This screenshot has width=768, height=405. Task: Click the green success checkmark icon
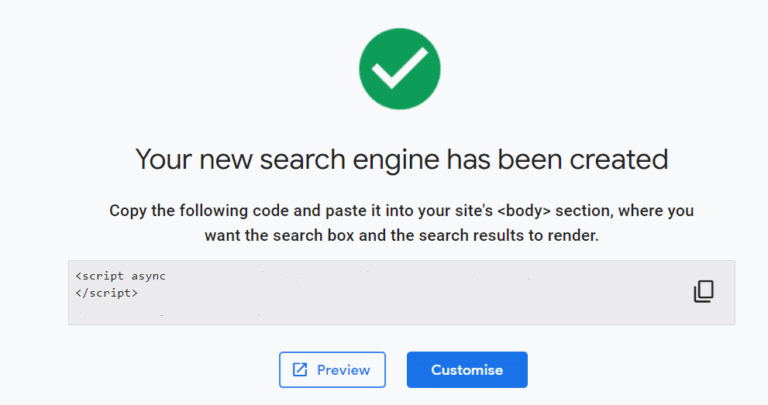(x=400, y=68)
